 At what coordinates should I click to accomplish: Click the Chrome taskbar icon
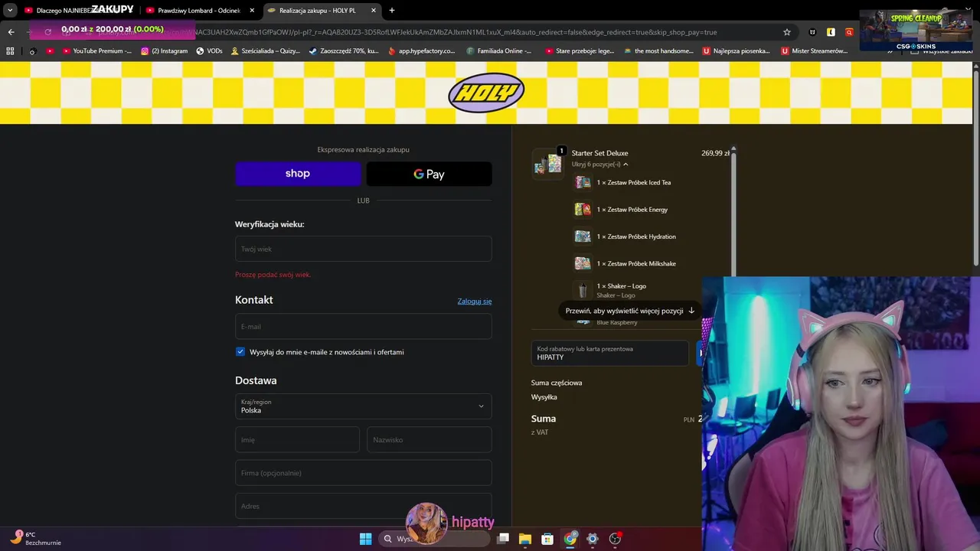tap(570, 539)
